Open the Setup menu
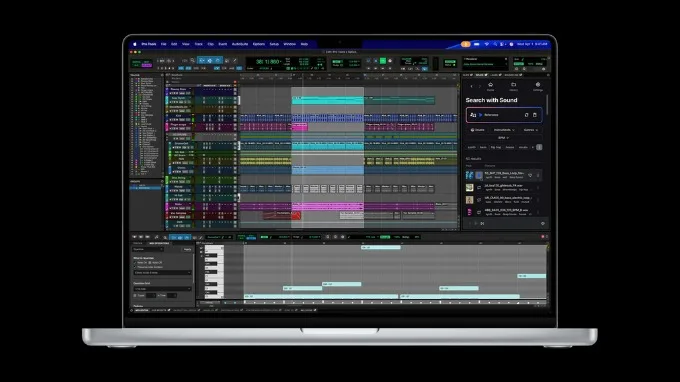Image resolution: width=680 pixels, height=382 pixels. point(274,44)
